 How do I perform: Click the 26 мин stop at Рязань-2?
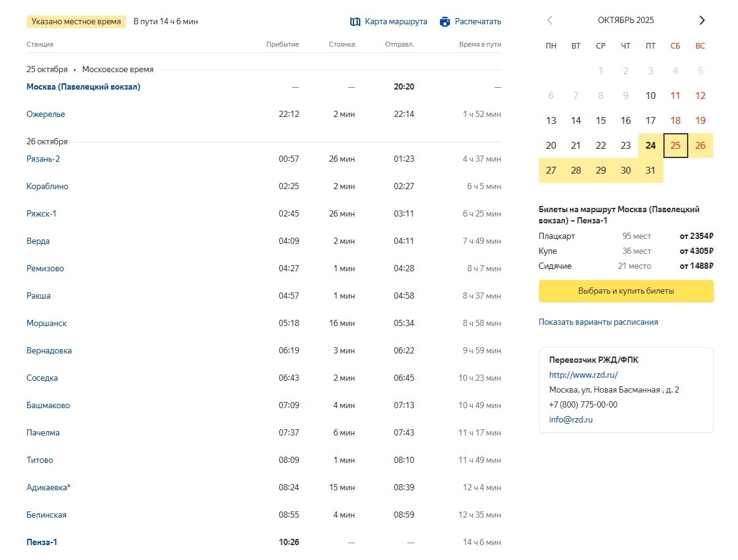click(x=342, y=159)
